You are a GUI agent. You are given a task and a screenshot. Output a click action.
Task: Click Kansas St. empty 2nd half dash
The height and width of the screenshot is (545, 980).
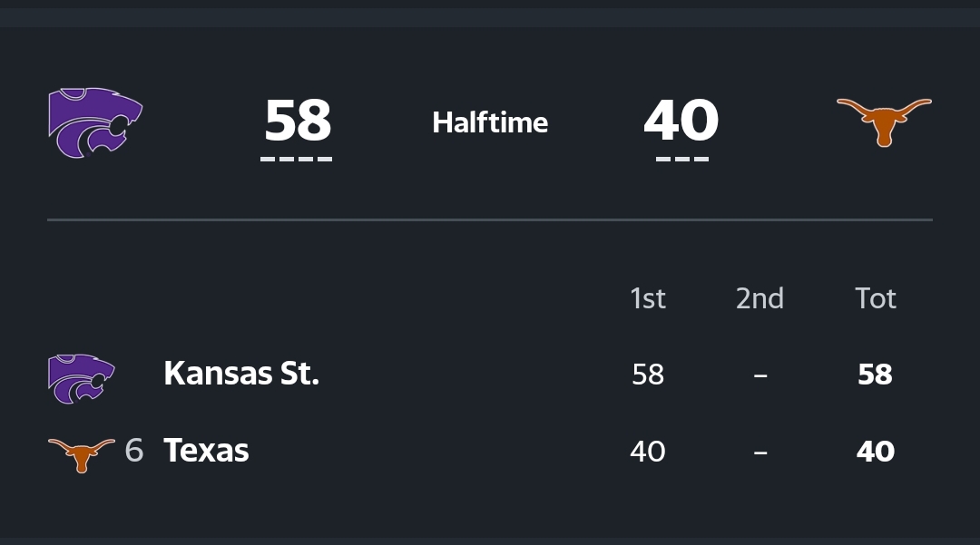(760, 375)
